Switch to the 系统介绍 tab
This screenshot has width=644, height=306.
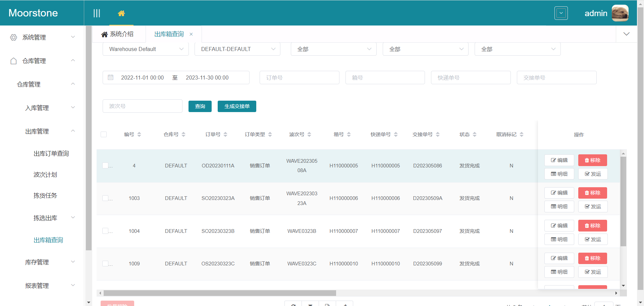[x=118, y=34]
